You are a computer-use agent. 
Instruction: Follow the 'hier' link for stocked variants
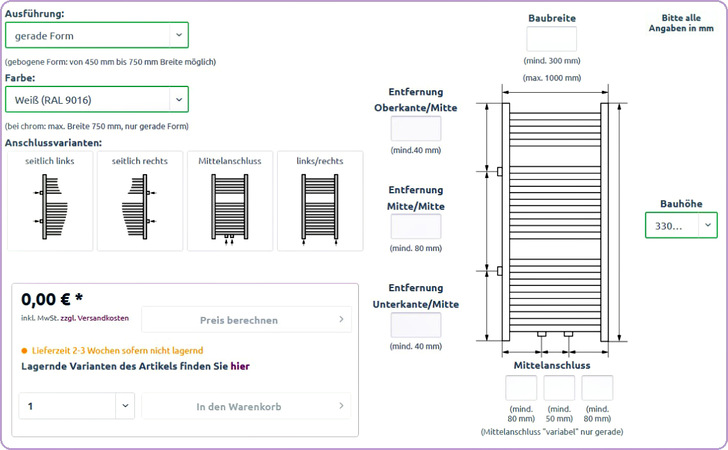[x=240, y=367]
